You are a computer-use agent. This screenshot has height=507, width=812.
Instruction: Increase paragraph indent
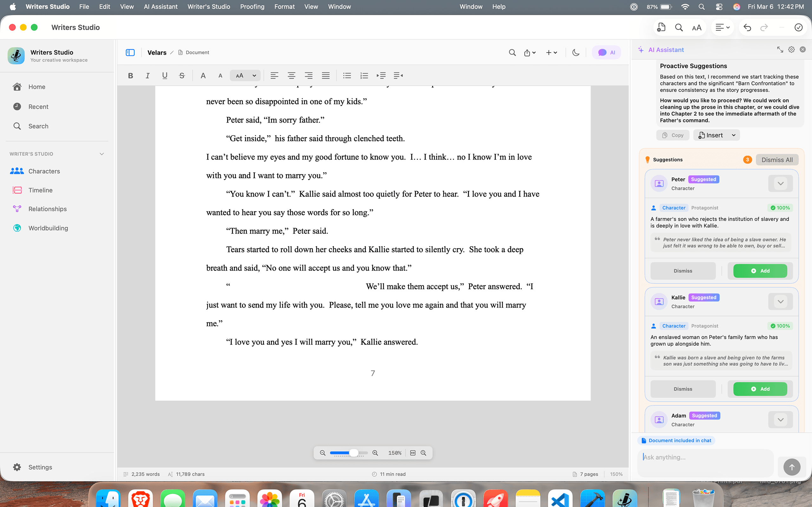click(x=381, y=75)
